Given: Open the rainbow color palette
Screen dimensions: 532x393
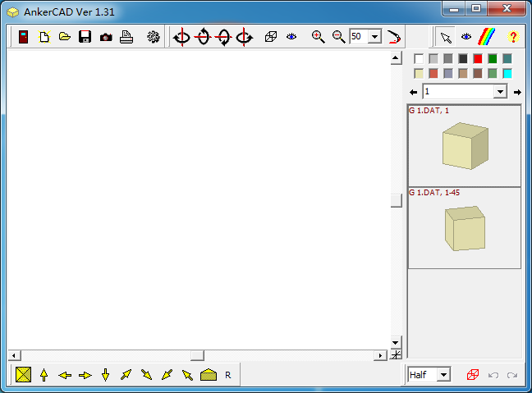Looking at the screenshot, I should [487, 36].
